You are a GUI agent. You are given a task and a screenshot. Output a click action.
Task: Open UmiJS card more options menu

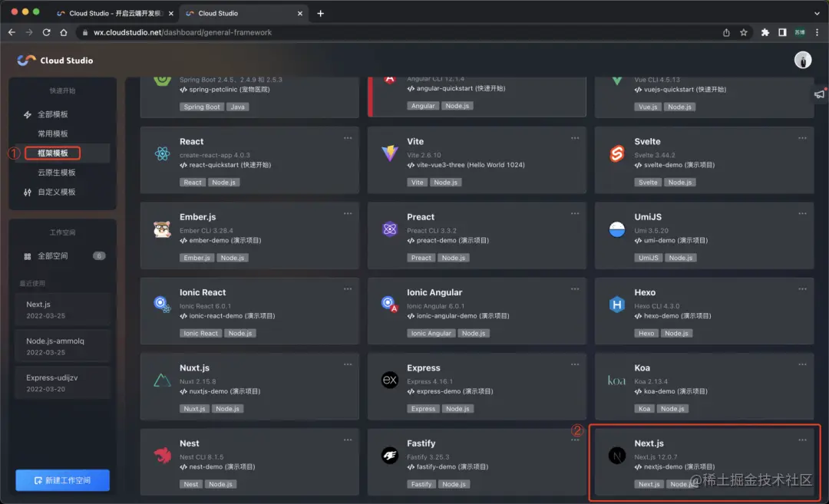pos(802,213)
